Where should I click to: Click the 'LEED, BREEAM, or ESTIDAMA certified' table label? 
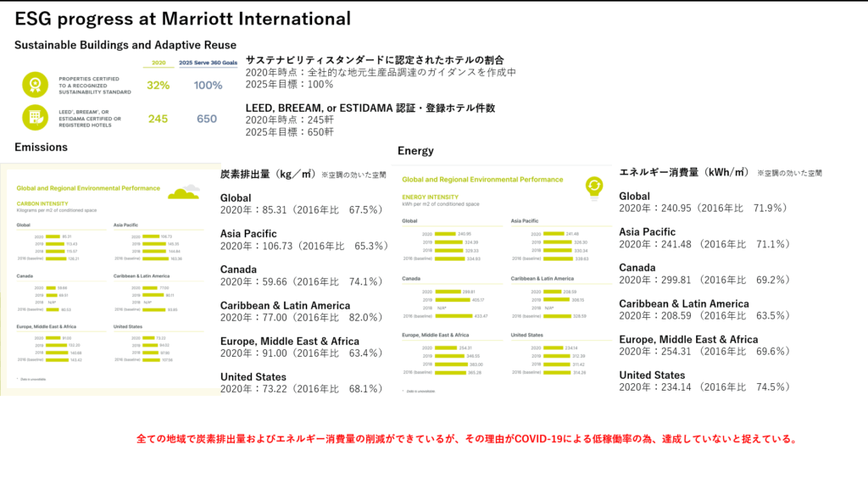click(90, 119)
